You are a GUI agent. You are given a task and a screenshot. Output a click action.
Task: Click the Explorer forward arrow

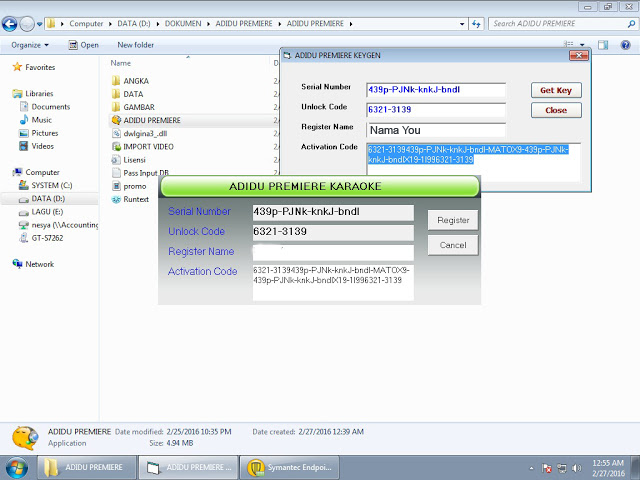(x=27, y=24)
